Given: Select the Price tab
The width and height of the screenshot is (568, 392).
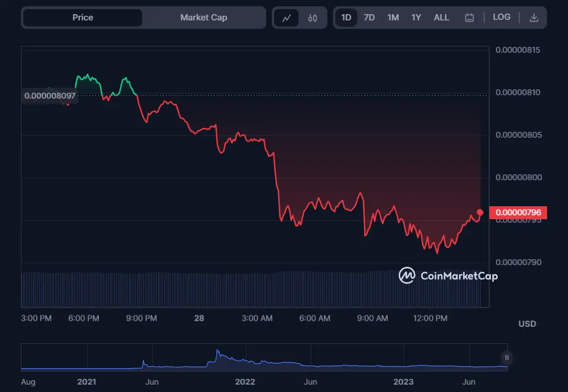Looking at the screenshot, I should tap(83, 18).
